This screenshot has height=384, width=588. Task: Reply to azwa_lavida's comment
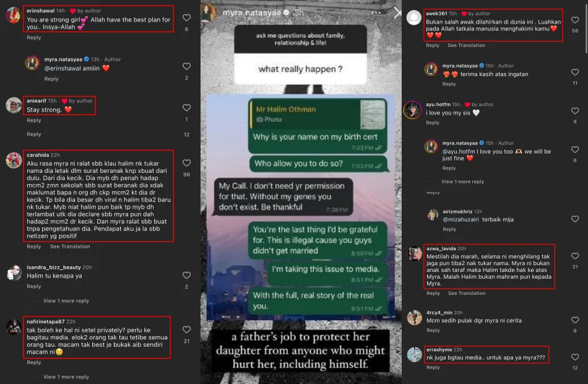point(433,293)
